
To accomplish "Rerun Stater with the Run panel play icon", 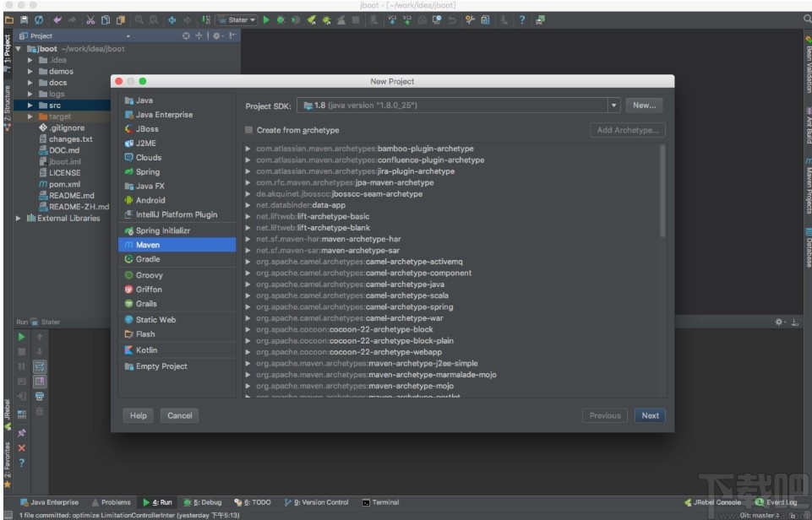I will click(22, 337).
